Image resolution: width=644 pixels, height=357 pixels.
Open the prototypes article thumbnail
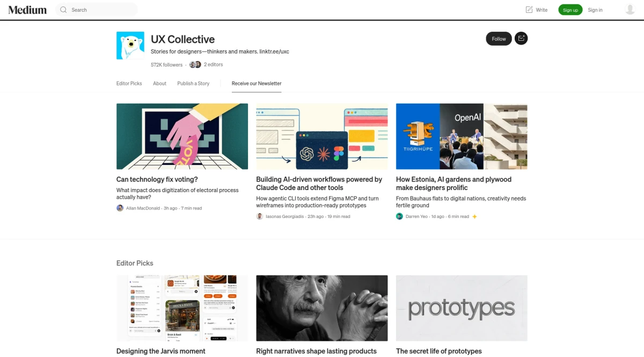(x=462, y=308)
